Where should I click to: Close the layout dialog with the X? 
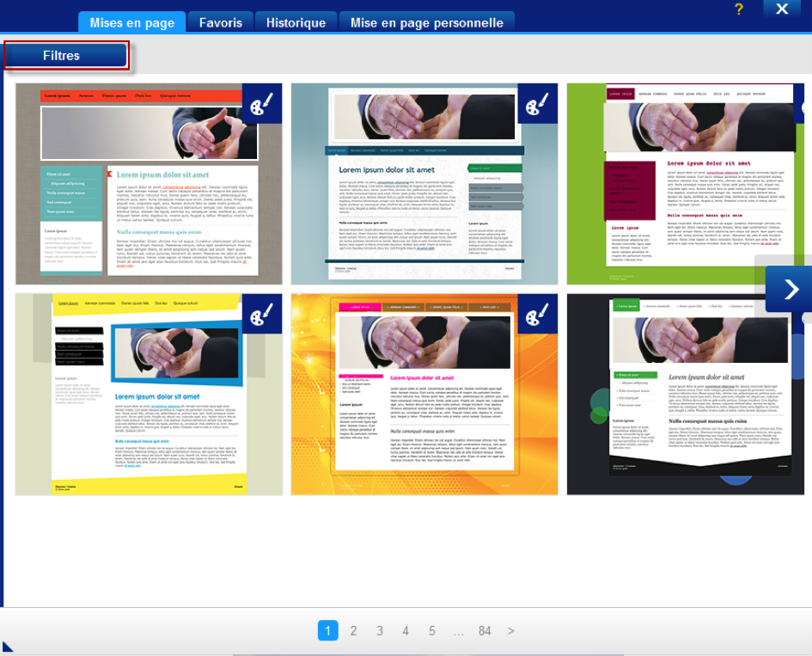click(782, 9)
